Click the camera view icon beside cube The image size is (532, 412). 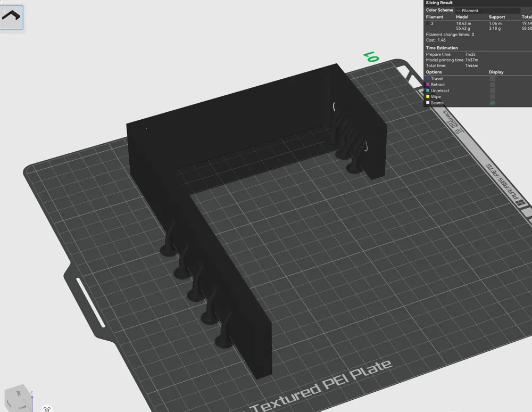(47, 409)
